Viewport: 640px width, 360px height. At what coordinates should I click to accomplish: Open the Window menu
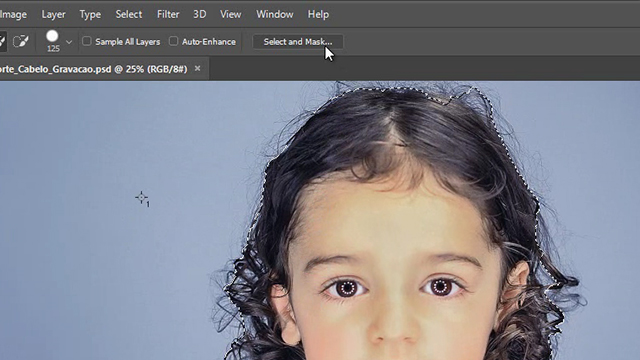point(275,14)
